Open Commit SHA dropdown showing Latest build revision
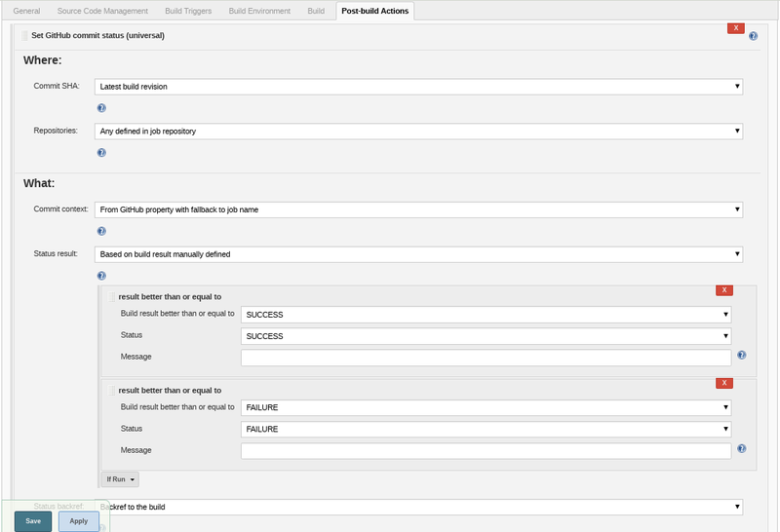This screenshot has width=780, height=532. (418, 87)
